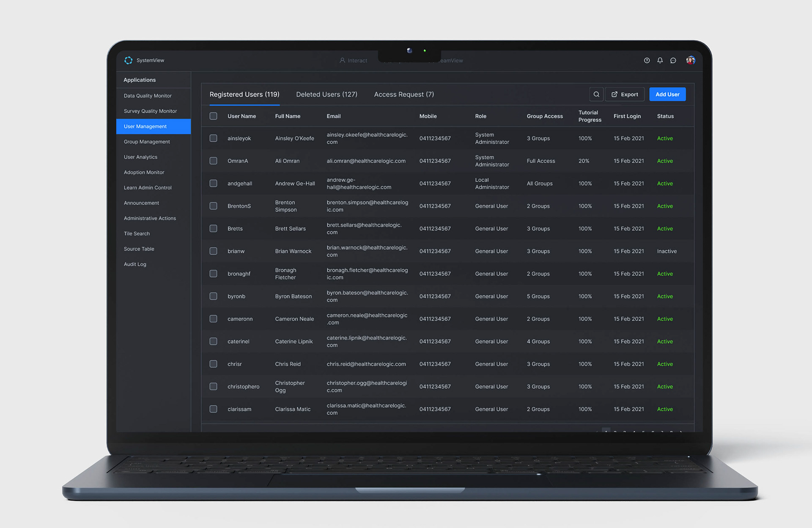Click the Email column header
Image resolution: width=812 pixels, height=528 pixels.
pyautogui.click(x=334, y=116)
